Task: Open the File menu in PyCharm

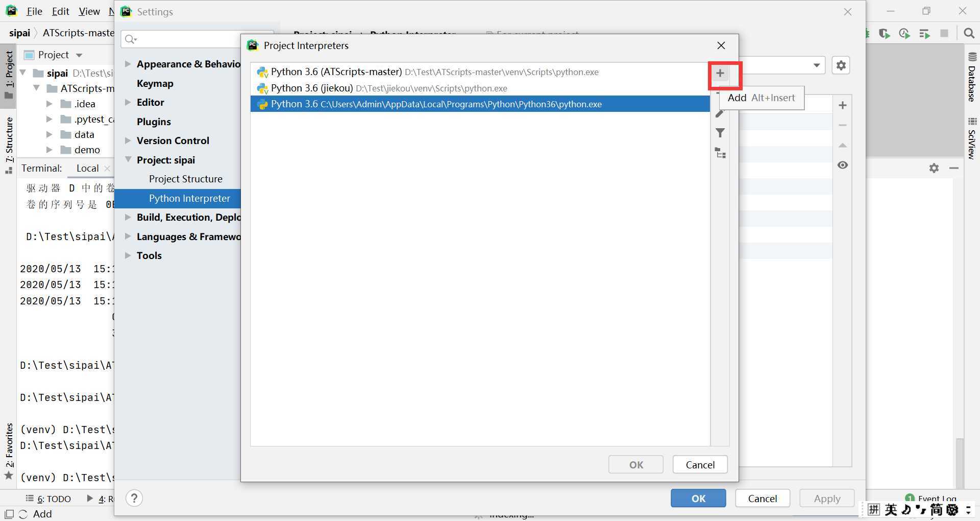Action: (x=34, y=11)
